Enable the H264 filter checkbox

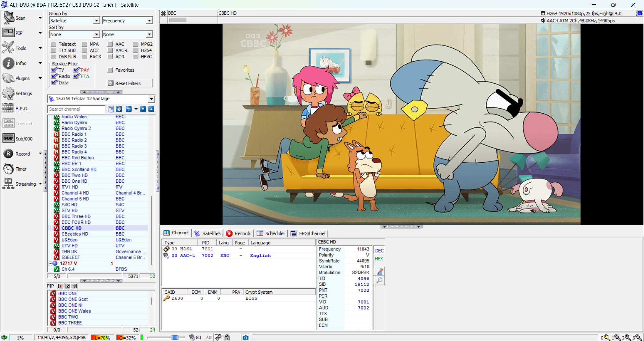[x=136, y=50]
